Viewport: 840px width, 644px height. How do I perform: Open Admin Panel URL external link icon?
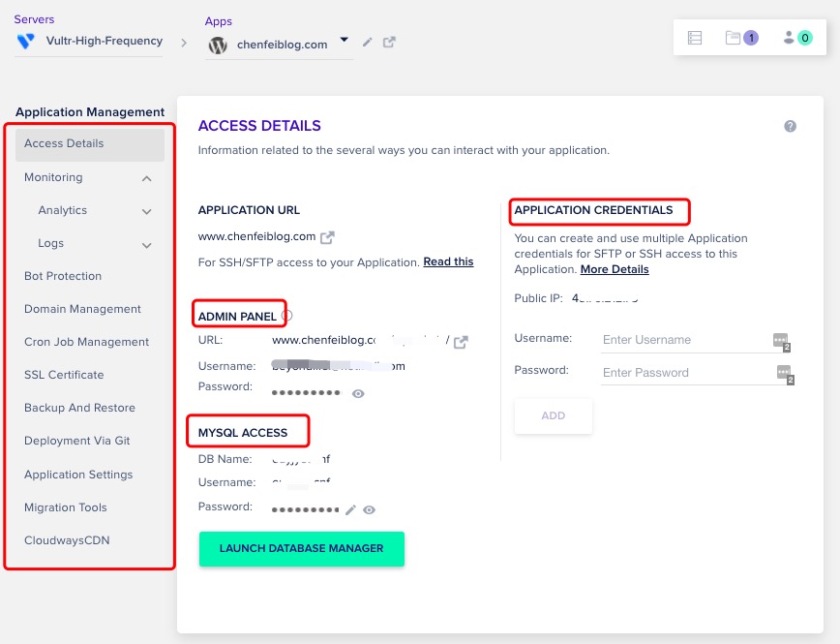pos(461,342)
